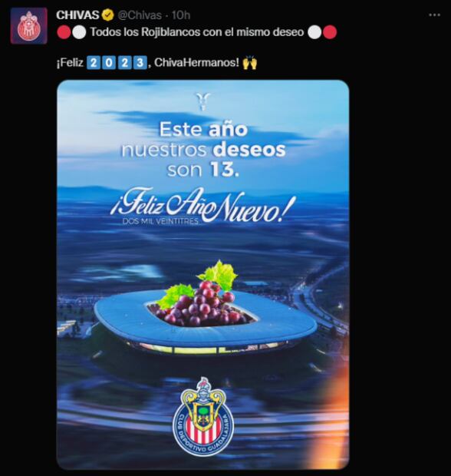Open the @Chivas handle link

140,15
